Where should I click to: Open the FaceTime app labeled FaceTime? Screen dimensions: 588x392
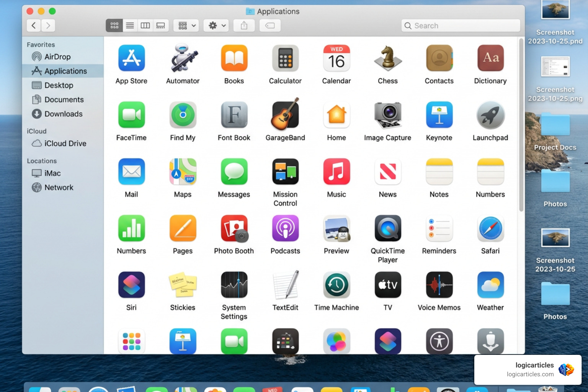click(131, 115)
